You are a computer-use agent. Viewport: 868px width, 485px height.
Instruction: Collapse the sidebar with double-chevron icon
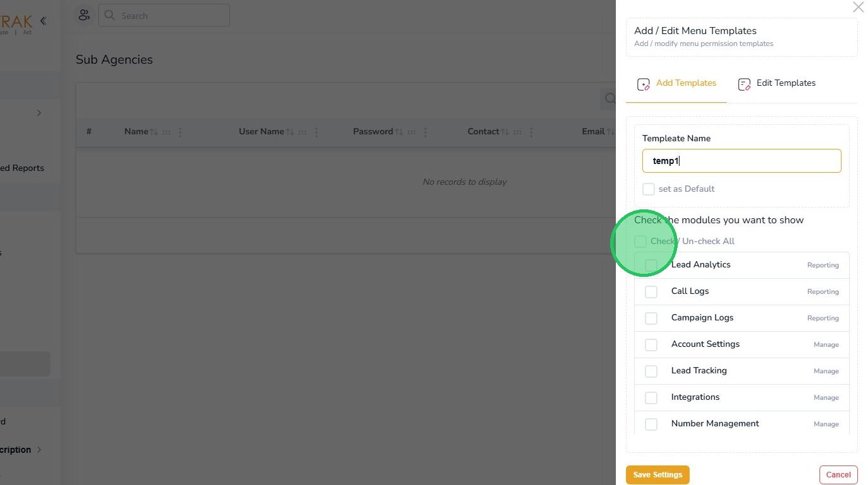point(43,21)
